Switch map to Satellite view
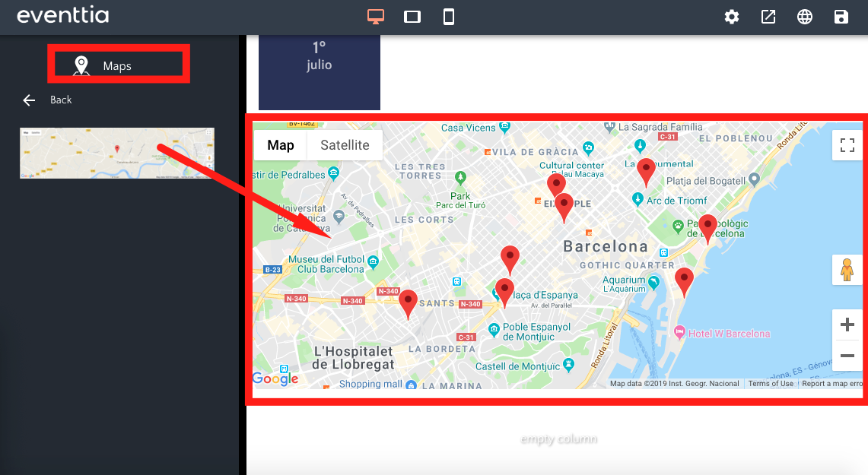 click(345, 145)
